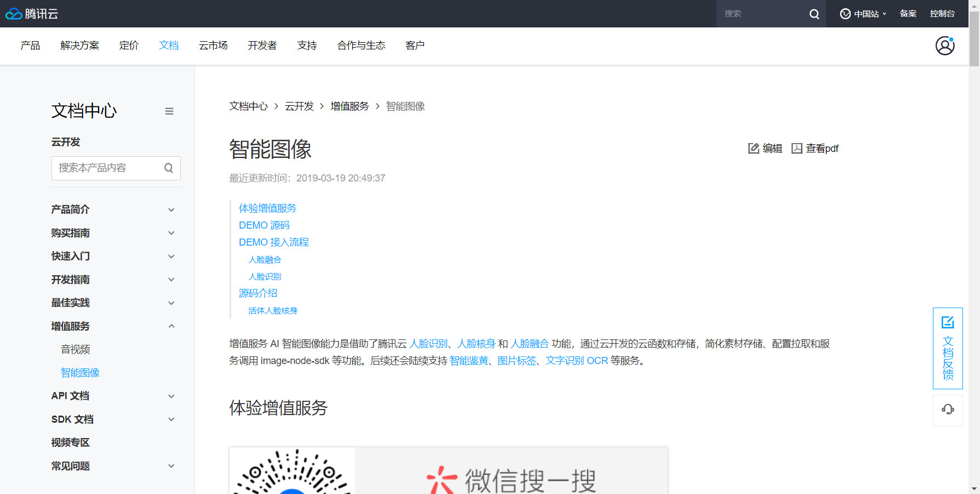980x494 pixels.
Task: Go to 定价 in top navigation
Action: coord(129,46)
